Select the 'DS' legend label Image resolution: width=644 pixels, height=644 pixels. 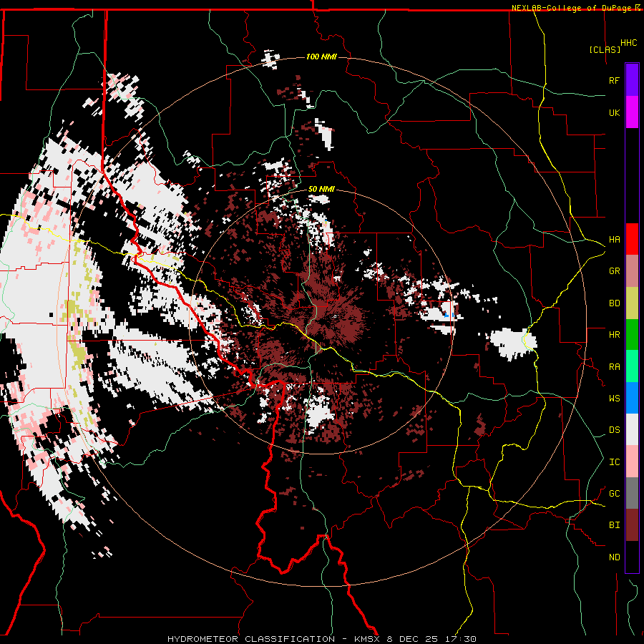click(614, 430)
